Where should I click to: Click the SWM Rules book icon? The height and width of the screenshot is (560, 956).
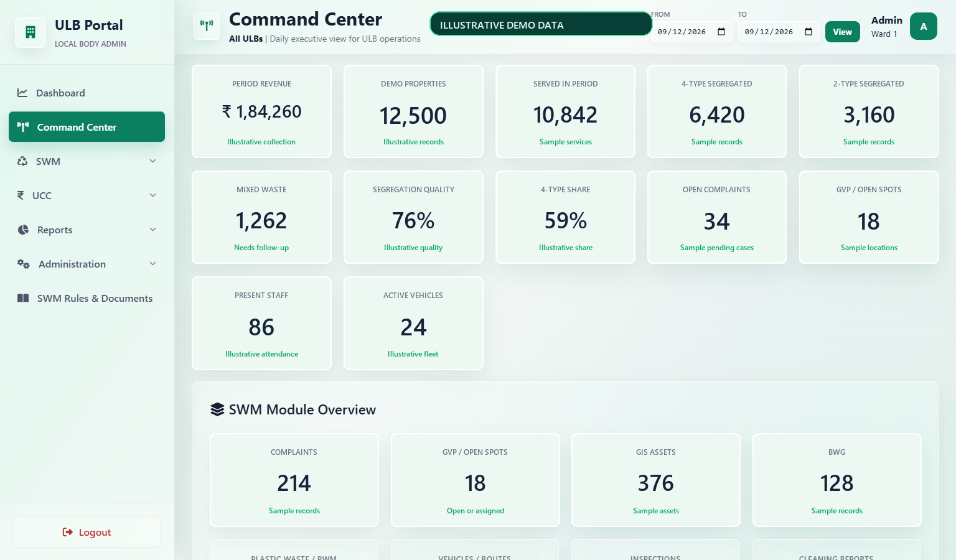[x=23, y=298]
